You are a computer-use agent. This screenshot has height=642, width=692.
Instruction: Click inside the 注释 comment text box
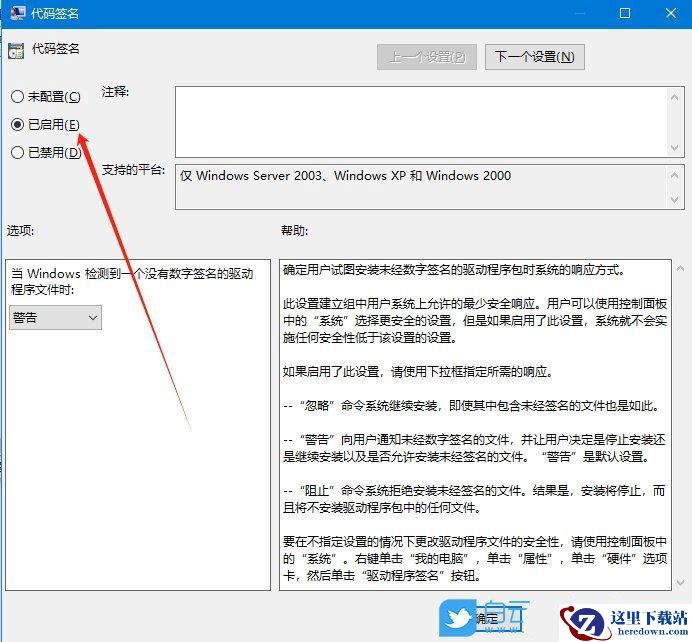point(421,122)
